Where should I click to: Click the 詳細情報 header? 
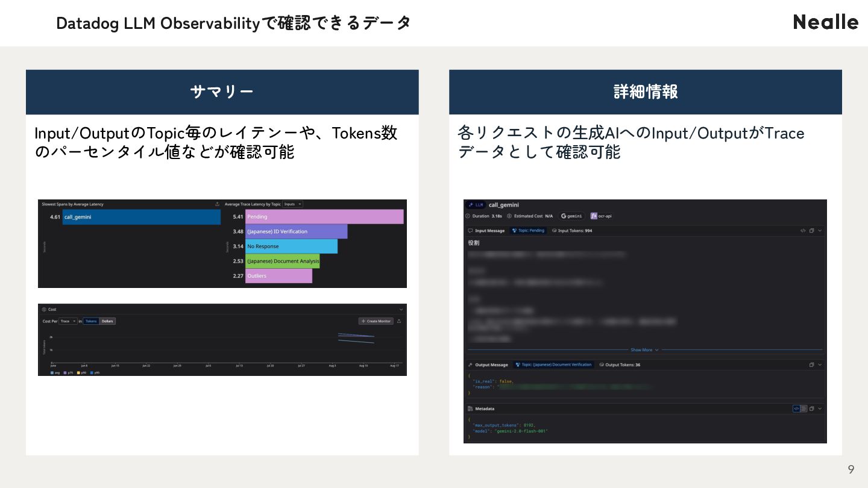point(646,92)
